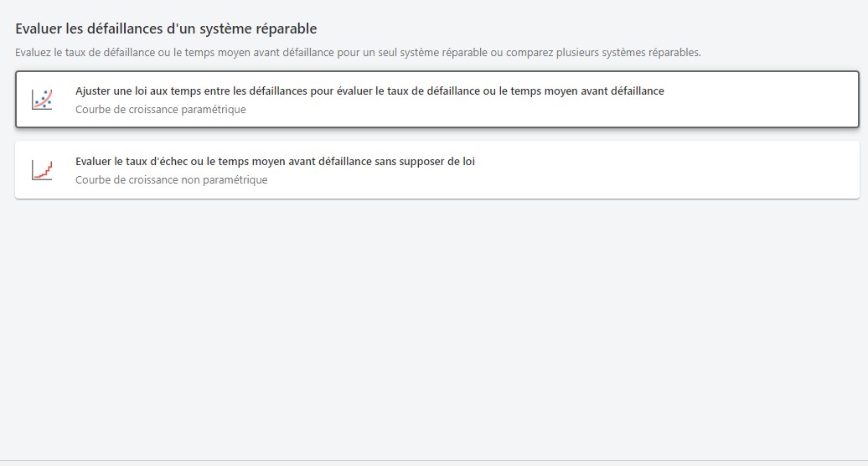Select the blue-dotted fitted curve chart icon

42,99
